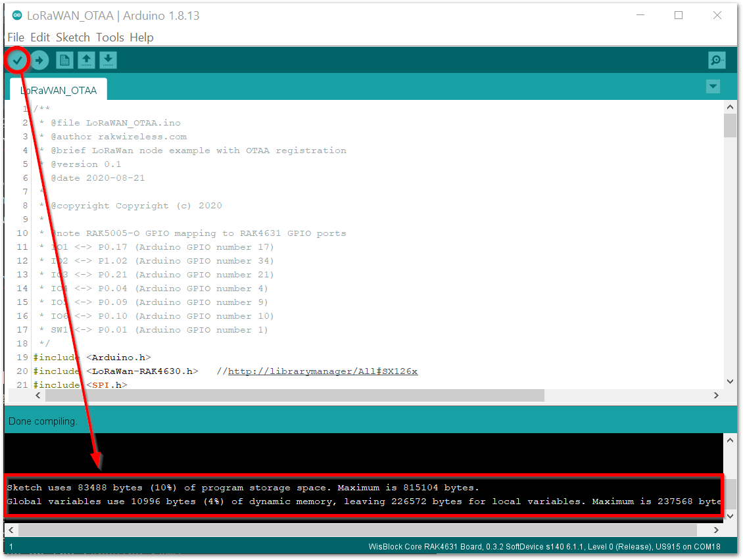The height and width of the screenshot is (560, 743).
Task: Click the '@author rakwireless.com' comment line
Action: (113, 137)
